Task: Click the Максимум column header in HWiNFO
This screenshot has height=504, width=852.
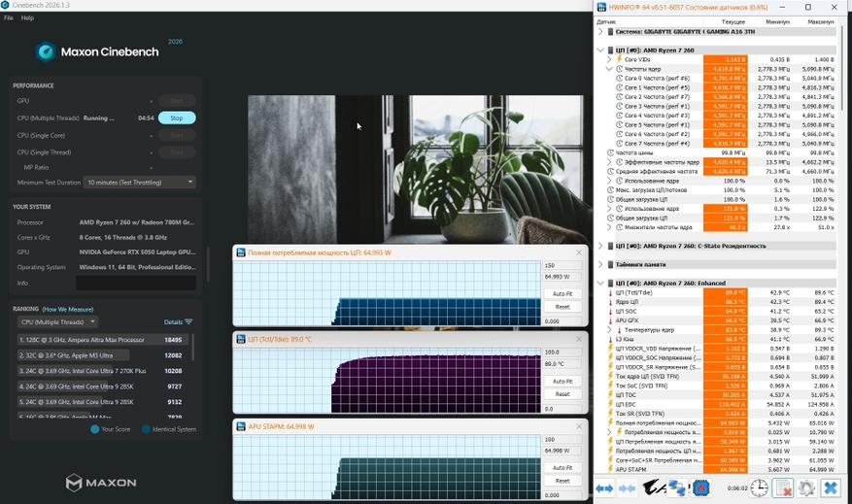Action: (821, 21)
